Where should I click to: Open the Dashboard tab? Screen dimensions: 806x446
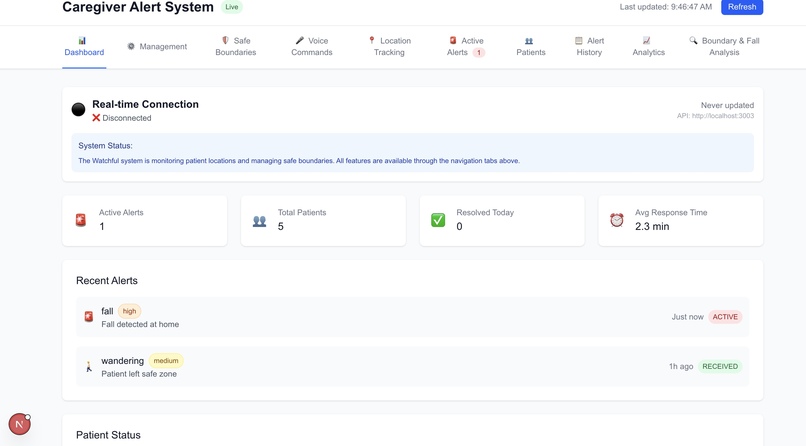click(84, 46)
